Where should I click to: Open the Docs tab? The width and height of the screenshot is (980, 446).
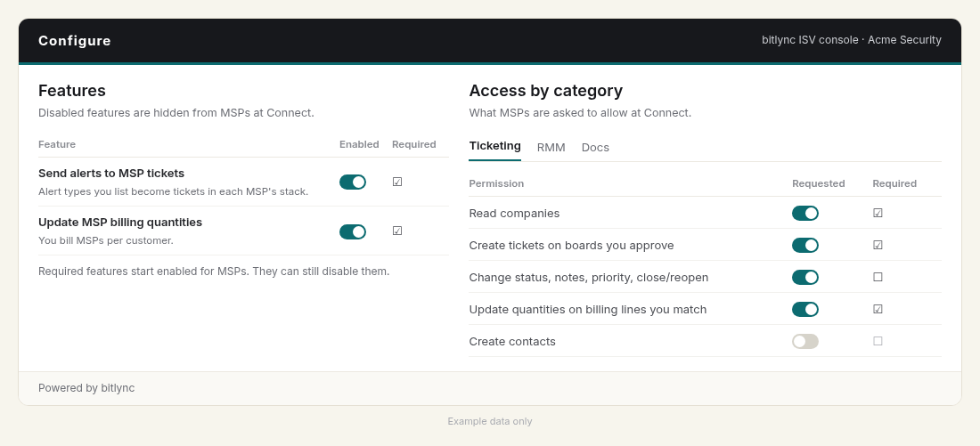595,148
